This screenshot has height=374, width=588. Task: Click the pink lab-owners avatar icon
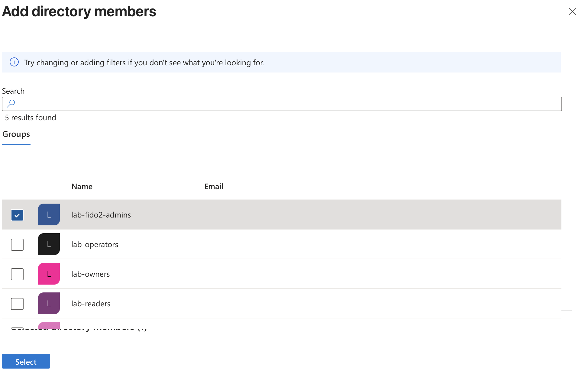[x=49, y=274]
